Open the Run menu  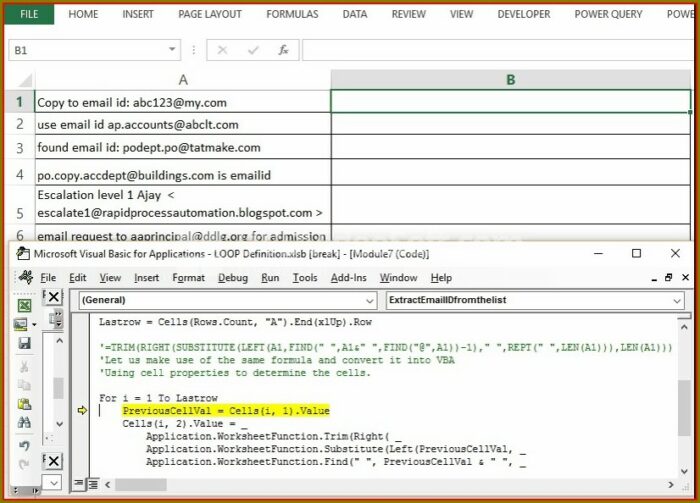click(270, 278)
